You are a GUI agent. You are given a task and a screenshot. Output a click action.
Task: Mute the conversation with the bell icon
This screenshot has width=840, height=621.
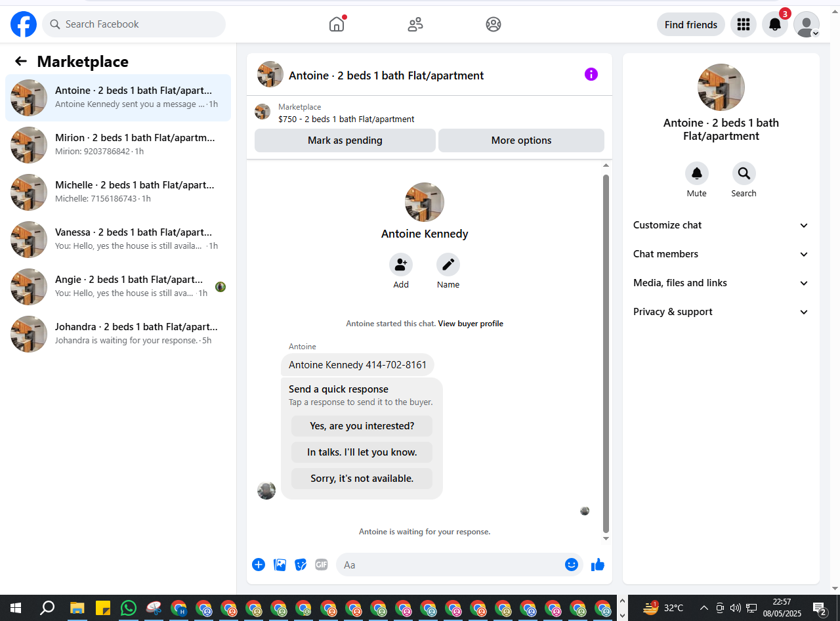[x=697, y=173]
